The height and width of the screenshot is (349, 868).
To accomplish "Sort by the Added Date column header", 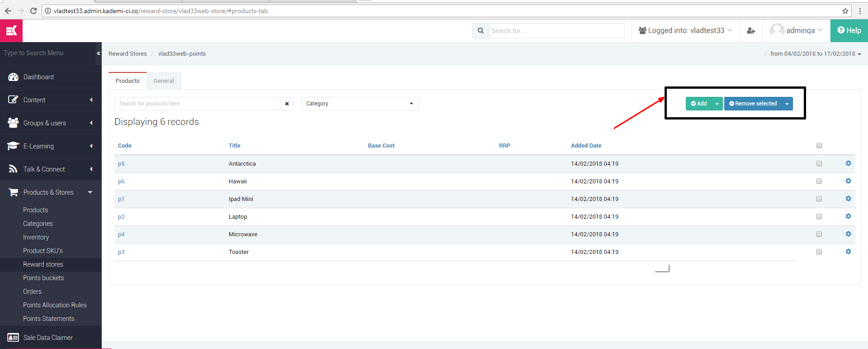I will pyautogui.click(x=586, y=146).
